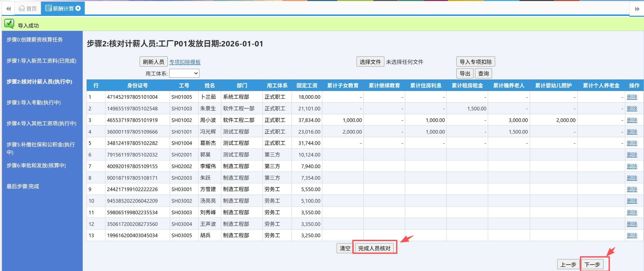Delete row 4 冯光辉 via 删除

point(632,132)
